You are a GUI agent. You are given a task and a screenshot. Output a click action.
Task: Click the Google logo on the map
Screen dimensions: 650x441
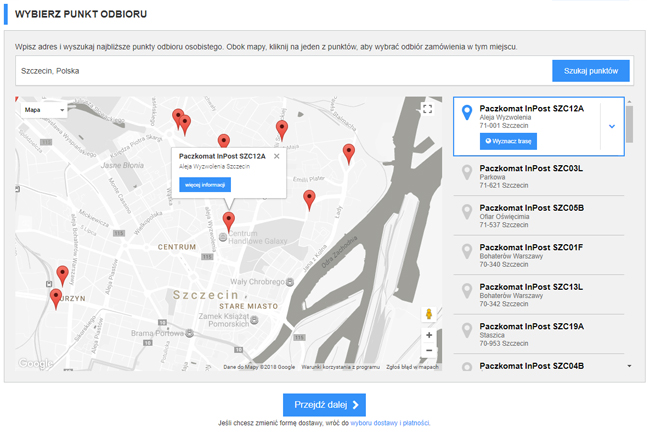pyautogui.click(x=36, y=363)
